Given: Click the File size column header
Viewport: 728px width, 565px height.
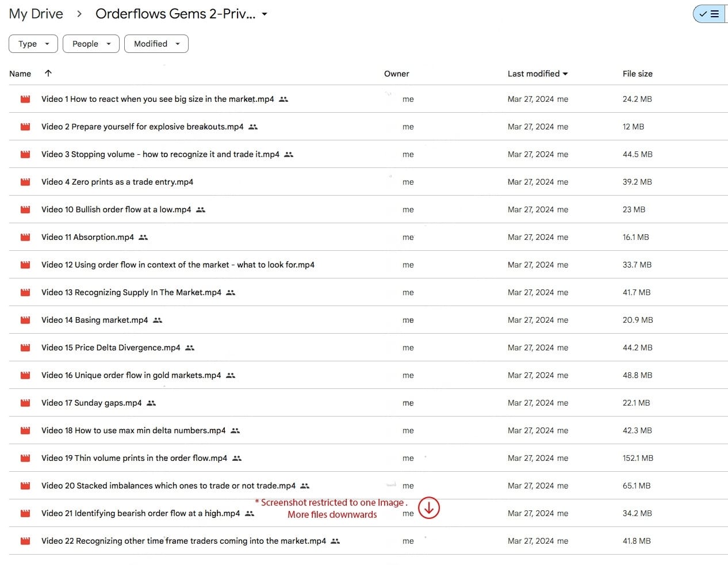Looking at the screenshot, I should tap(637, 74).
